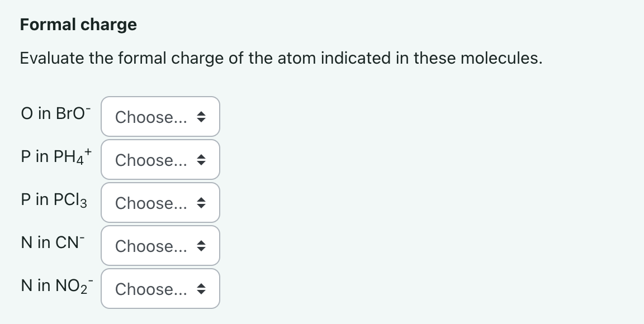
Task: Click the label O in BrO⁻
Action: point(55,114)
